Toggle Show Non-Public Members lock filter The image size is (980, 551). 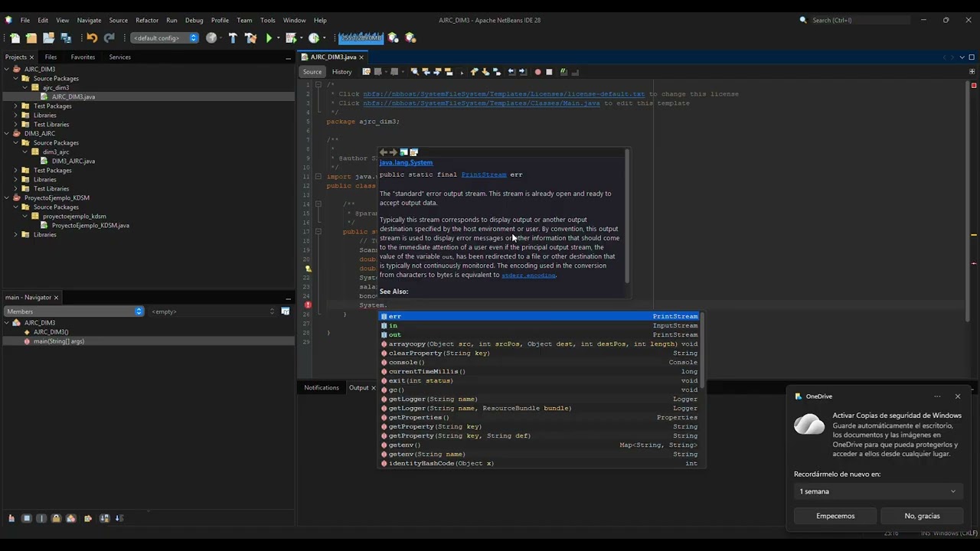[56, 518]
